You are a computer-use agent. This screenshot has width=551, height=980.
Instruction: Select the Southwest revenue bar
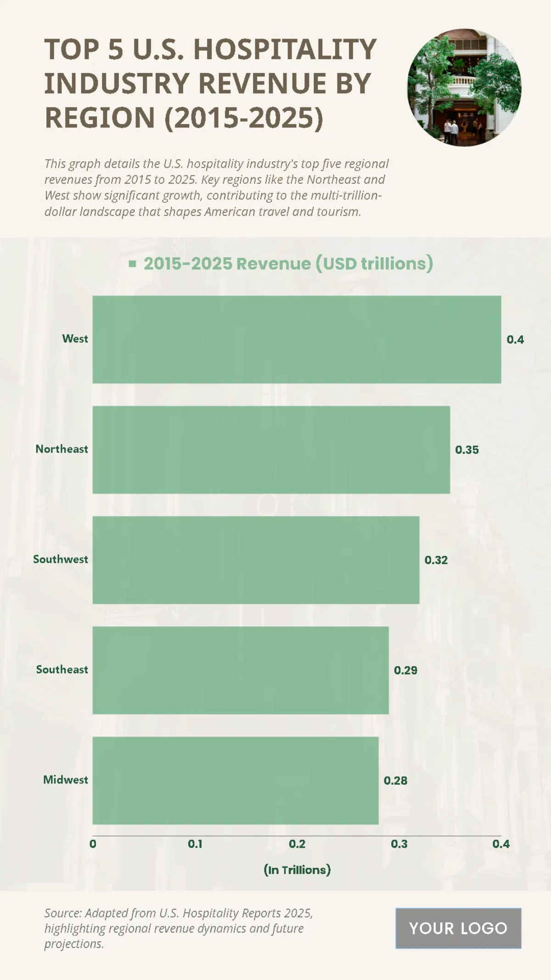tap(256, 560)
